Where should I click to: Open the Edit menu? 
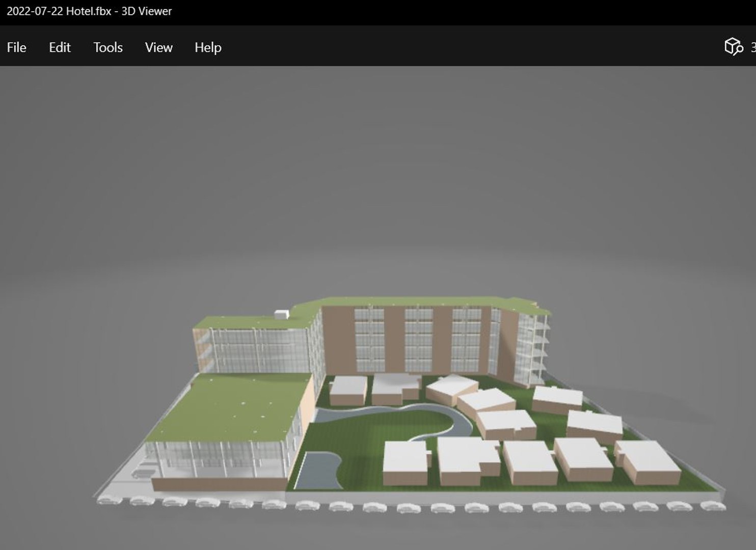pos(60,47)
